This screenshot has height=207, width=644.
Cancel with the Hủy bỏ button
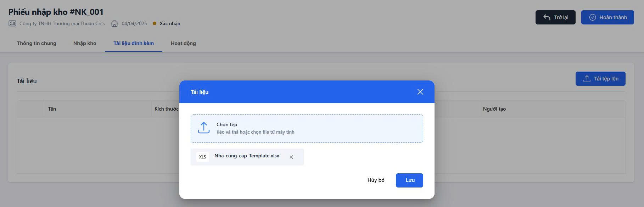376,180
